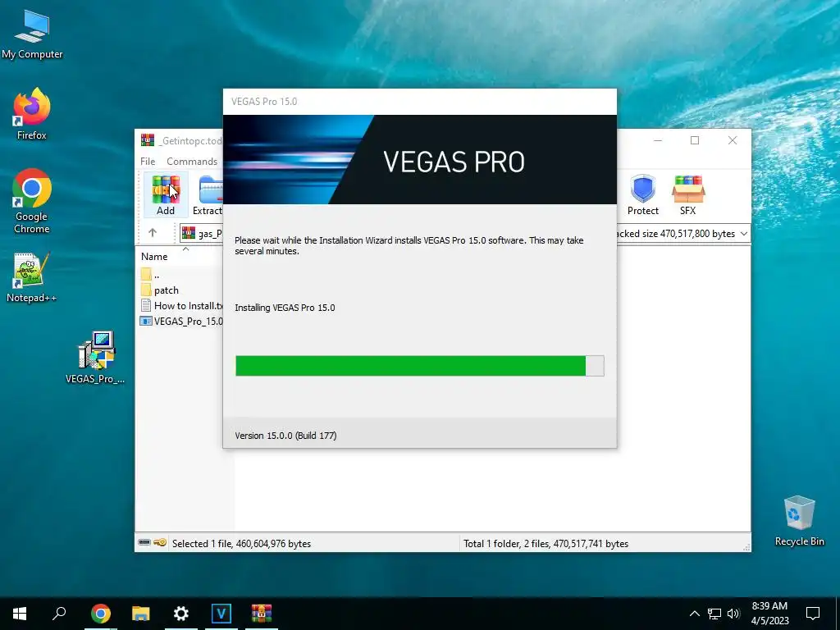Click the key icon in WinRAR status bar
This screenshot has height=630, width=840.
click(160, 543)
